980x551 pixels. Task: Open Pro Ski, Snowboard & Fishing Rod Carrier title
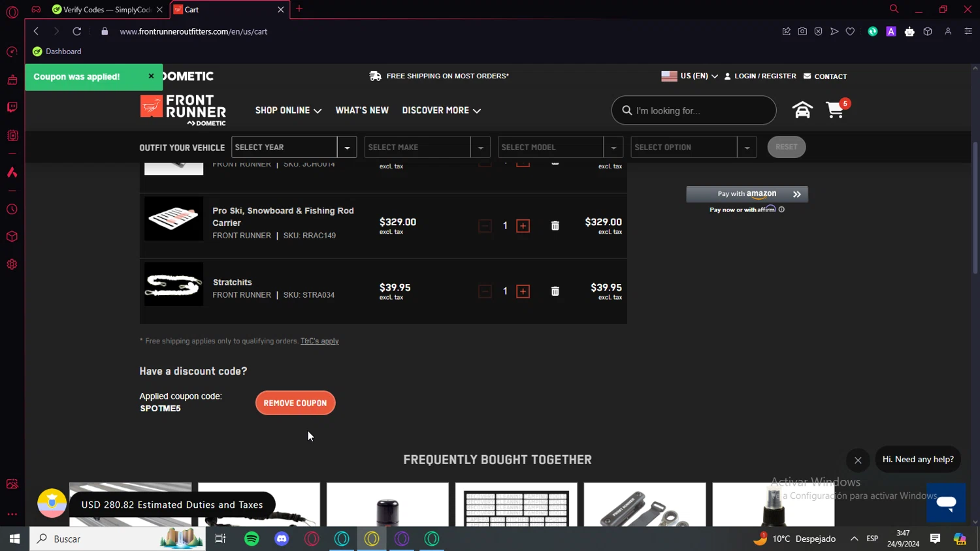tap(283, 217)
